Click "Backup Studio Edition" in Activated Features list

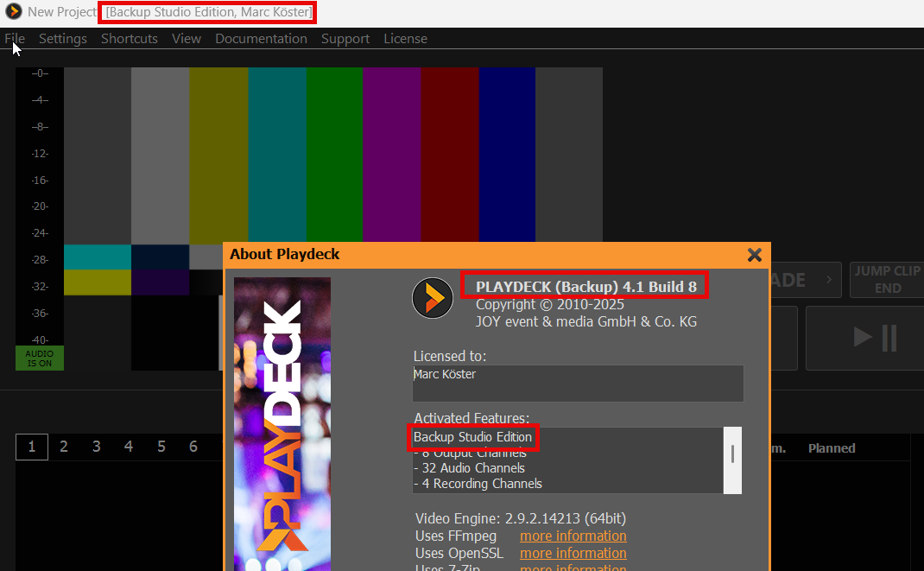coord(472,436)
